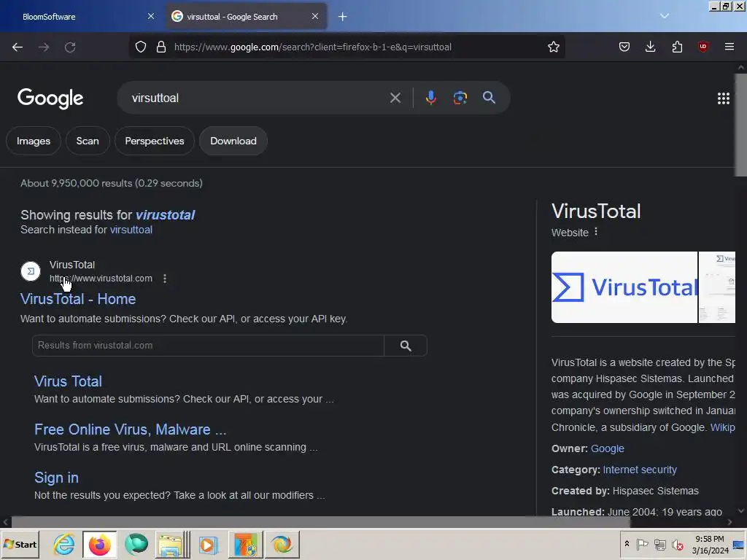Close the virsuttoal Google Search tab
The image size is (747, 560).
click(x=315, y=16)
